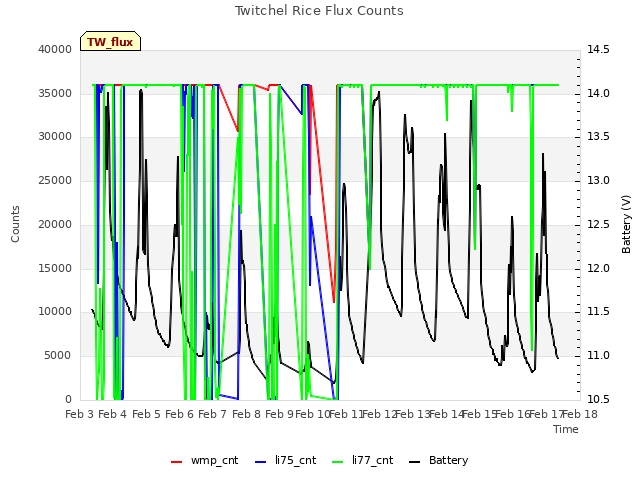
Task: Click the 25000 counts axis value
Action: (x=55, y=181)
